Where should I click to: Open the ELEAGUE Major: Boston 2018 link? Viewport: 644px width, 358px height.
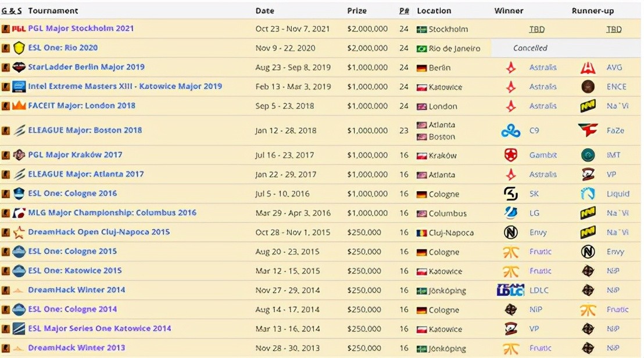[x=85, y=130]
